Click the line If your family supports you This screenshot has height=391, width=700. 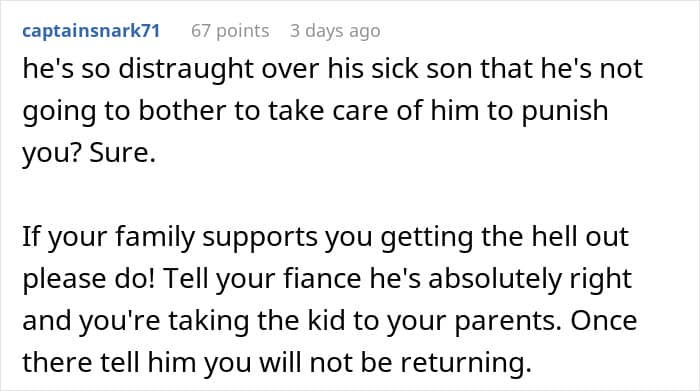pos(325,237)
